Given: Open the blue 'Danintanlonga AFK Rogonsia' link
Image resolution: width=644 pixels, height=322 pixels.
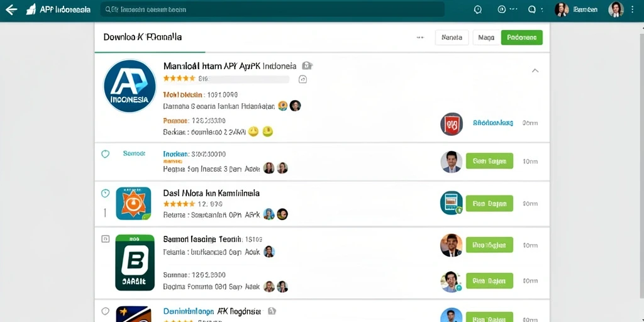Looking at the screenshot, I should pyautogui.click(x=214, y=311).
